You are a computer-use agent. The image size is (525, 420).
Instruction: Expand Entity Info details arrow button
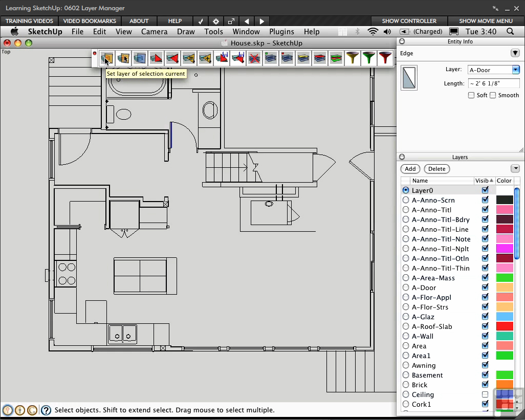[515, 53]
